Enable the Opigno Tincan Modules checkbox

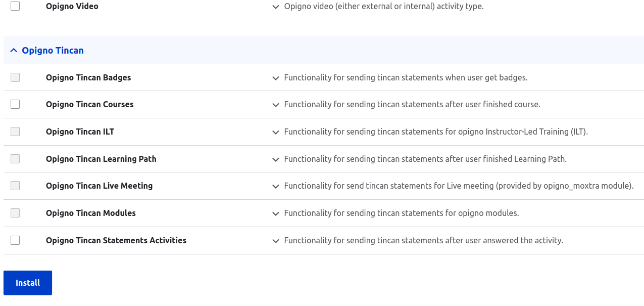tap(15, 213)
